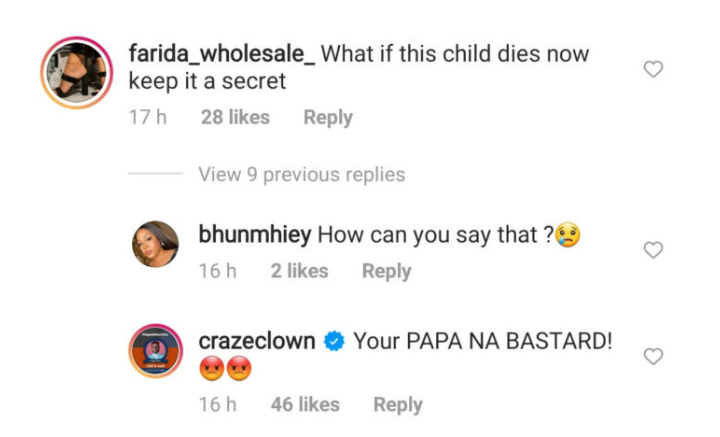720x437 pixels.
Task: Reply to crazeclown's comment
Action: coord(397,405)
